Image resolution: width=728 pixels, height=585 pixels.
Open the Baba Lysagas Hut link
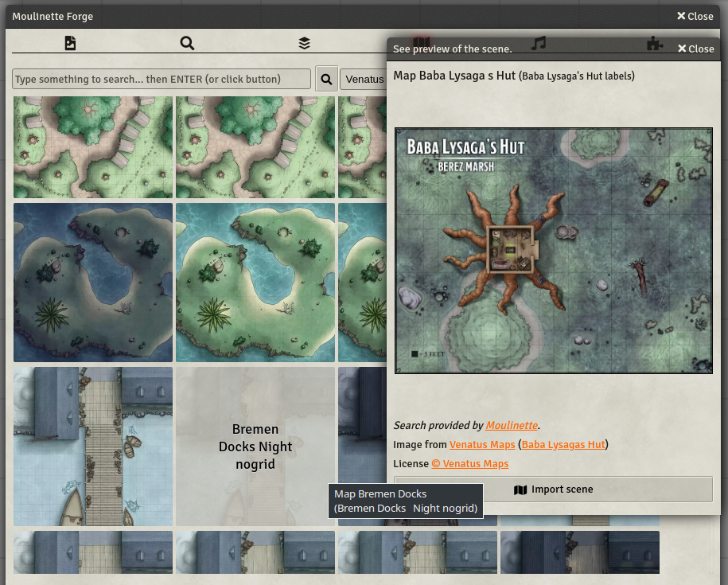(563, 444)
